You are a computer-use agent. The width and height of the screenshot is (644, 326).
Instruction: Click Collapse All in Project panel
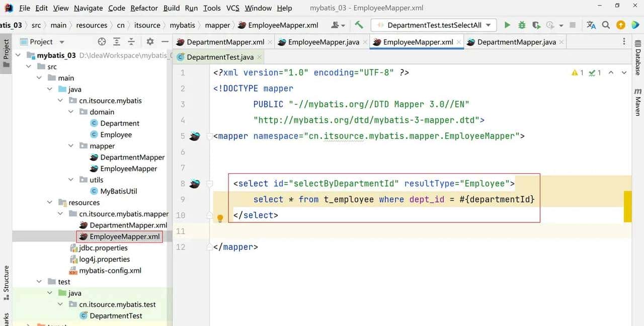tap(131, 42)
